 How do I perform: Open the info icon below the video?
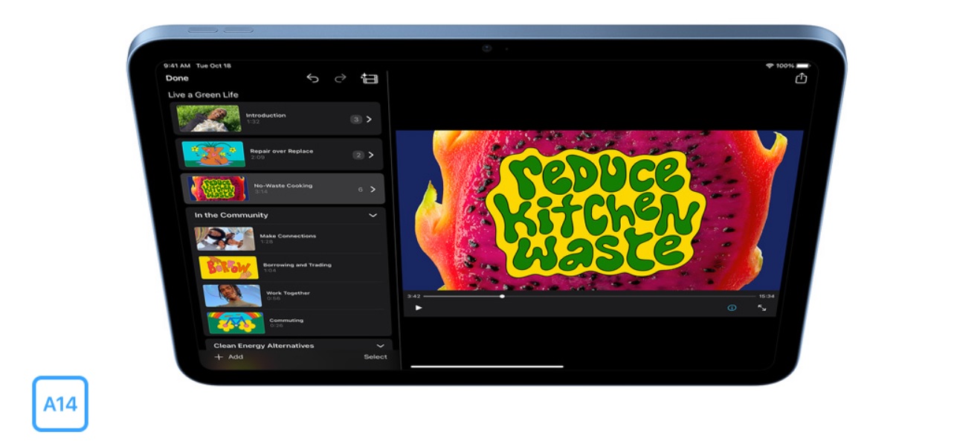(732, 308)
